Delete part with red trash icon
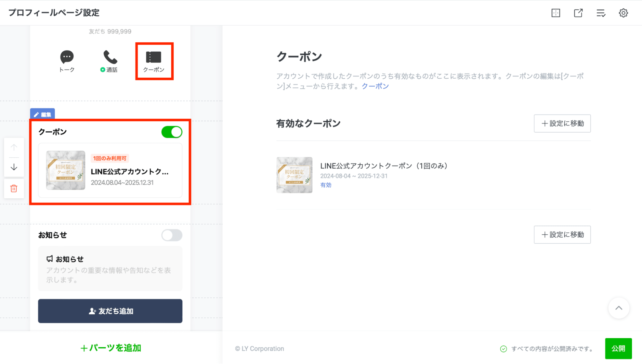642x364 pixels. [x=14, y=188]
